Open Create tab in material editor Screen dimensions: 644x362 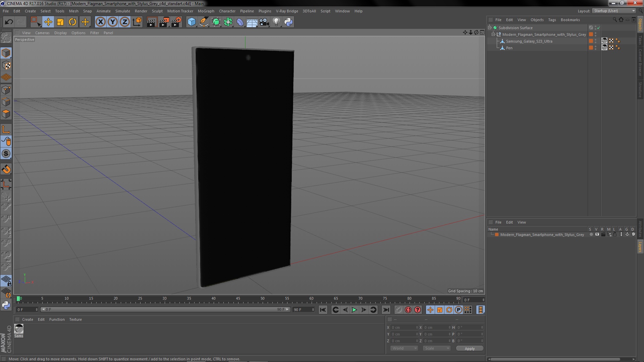point(28,319)
